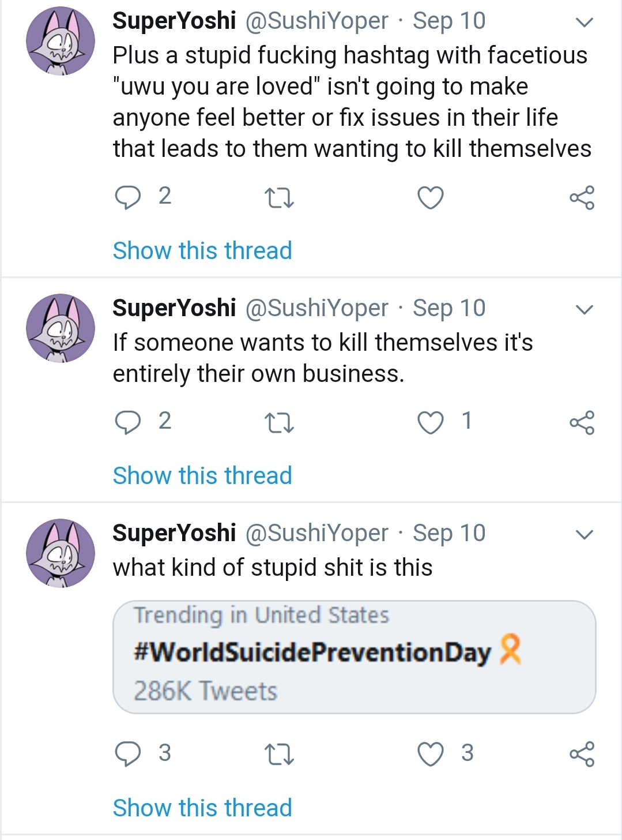
Task: Show this thread under the trending card tweet
Action: (202, 808)
